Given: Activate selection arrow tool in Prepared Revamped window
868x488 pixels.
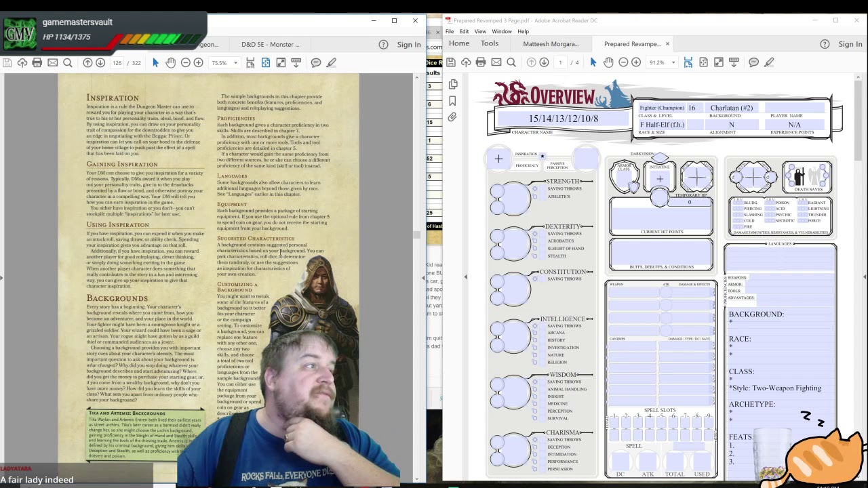Looking at the screenshot, I should click(593, 62).
